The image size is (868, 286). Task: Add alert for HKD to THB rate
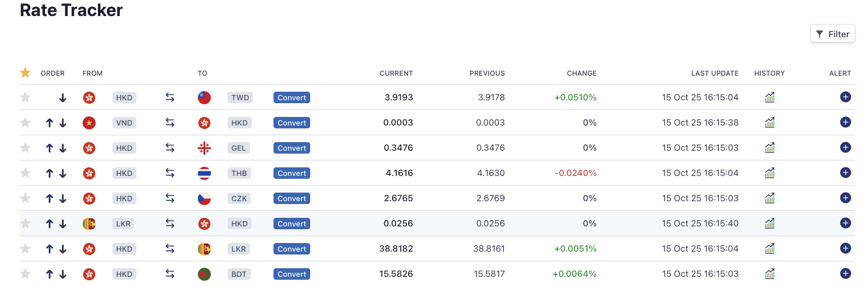click(845, 173)
